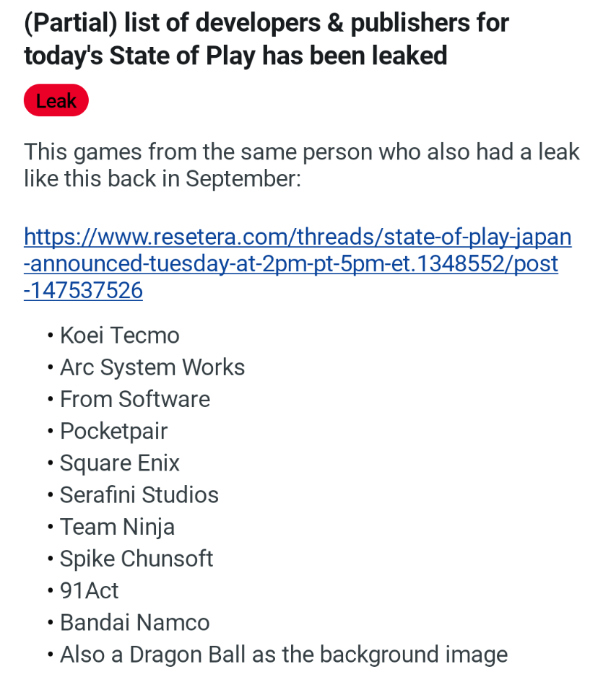Select the Pocketpair list entry
The height and width of the screenshot is (682, 616).
coord(113,431)
